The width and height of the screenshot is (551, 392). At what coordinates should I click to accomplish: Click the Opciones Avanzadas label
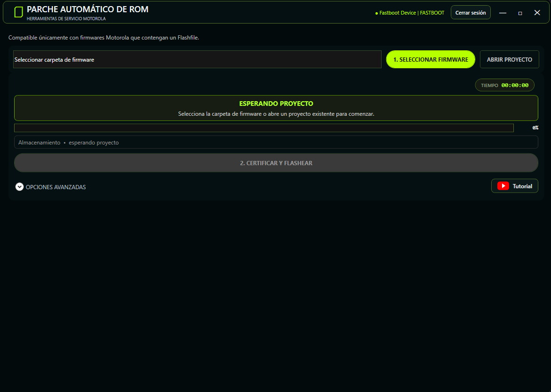pyautogui.click(x=56, y=187)
